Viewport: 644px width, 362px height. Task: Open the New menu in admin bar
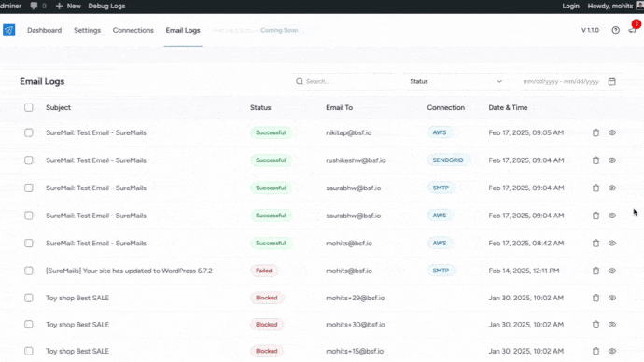tap(68, 6)
